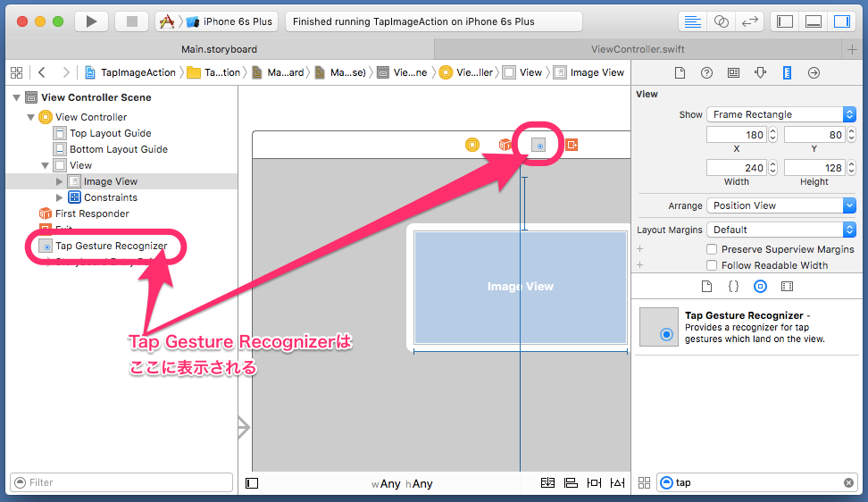The image size is (868, 502).
Task: Step the X value stepper
Action: tap(772, 135)
